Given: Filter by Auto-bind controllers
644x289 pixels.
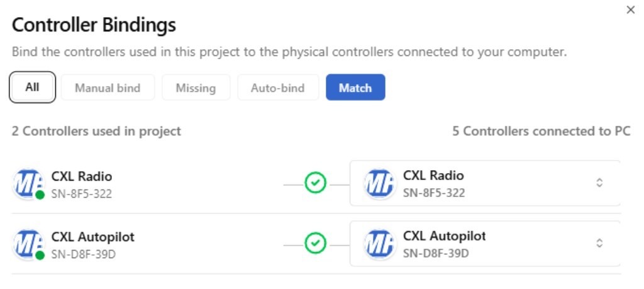Looking at the screenshot, I should click(x=277, y=88).
